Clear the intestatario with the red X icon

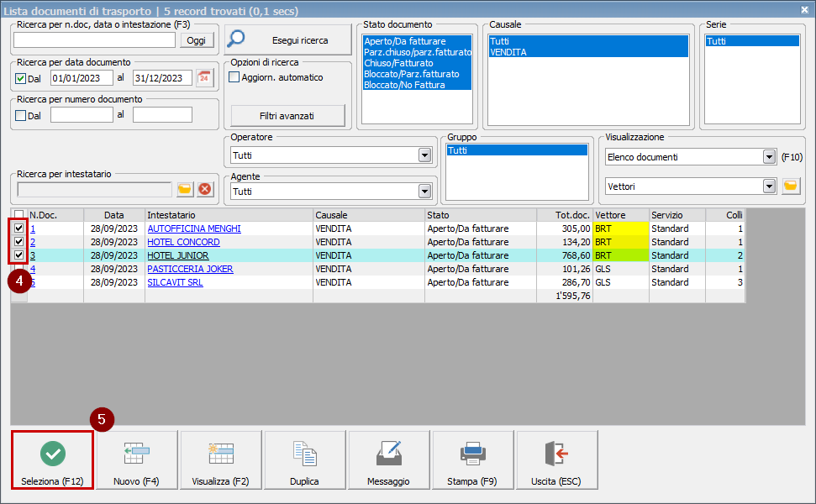(205, 189)
